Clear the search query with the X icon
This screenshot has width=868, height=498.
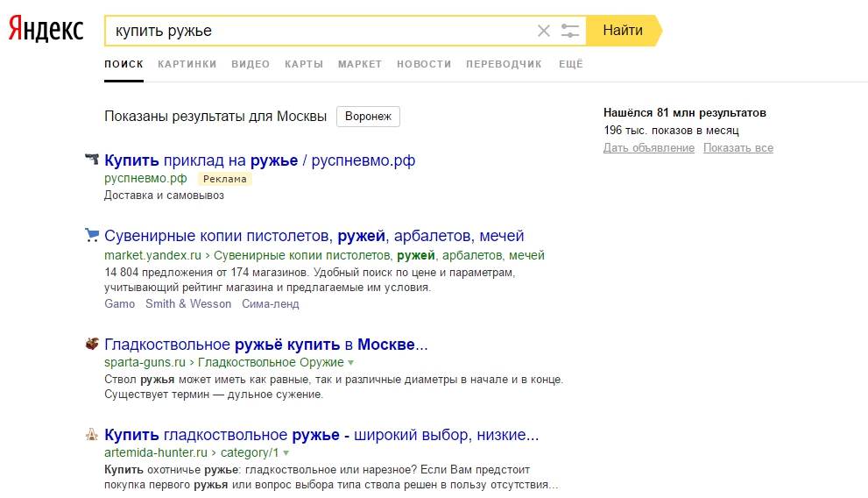544,31
